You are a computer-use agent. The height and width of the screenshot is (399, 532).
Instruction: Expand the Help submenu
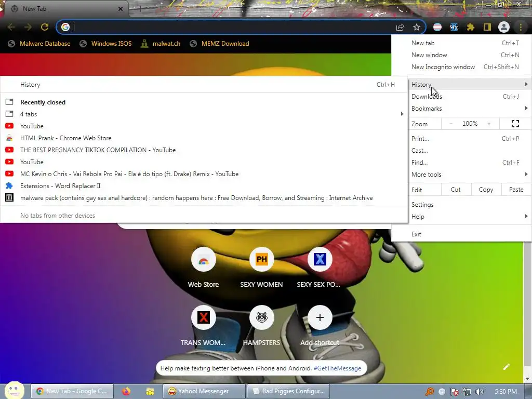(462, 217)
